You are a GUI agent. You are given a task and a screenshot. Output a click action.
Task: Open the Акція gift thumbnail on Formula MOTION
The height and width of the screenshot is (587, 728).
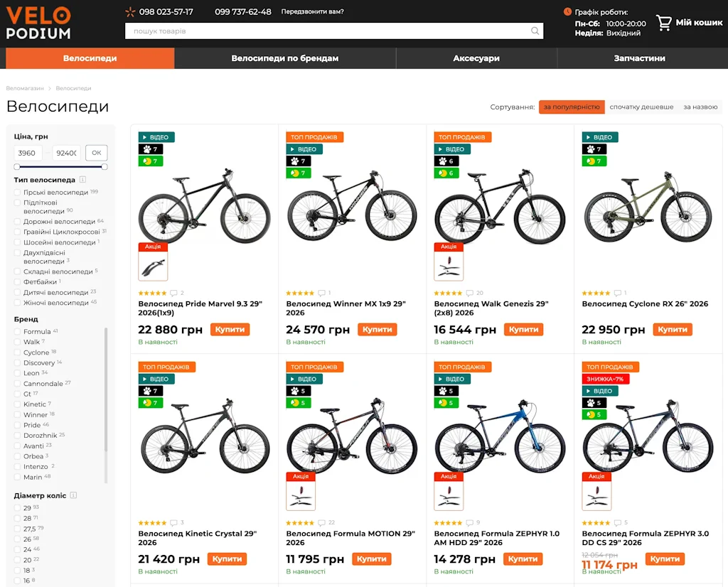click(301, 491)
